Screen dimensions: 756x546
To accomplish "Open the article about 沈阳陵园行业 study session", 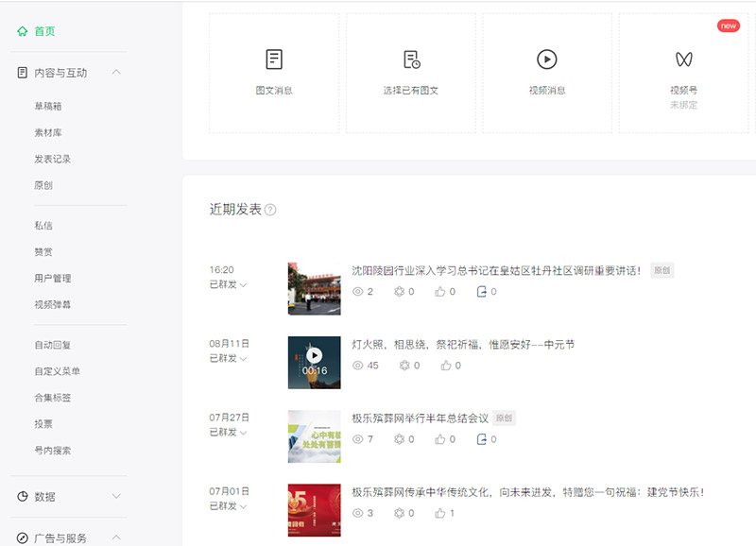I will 491,266.
